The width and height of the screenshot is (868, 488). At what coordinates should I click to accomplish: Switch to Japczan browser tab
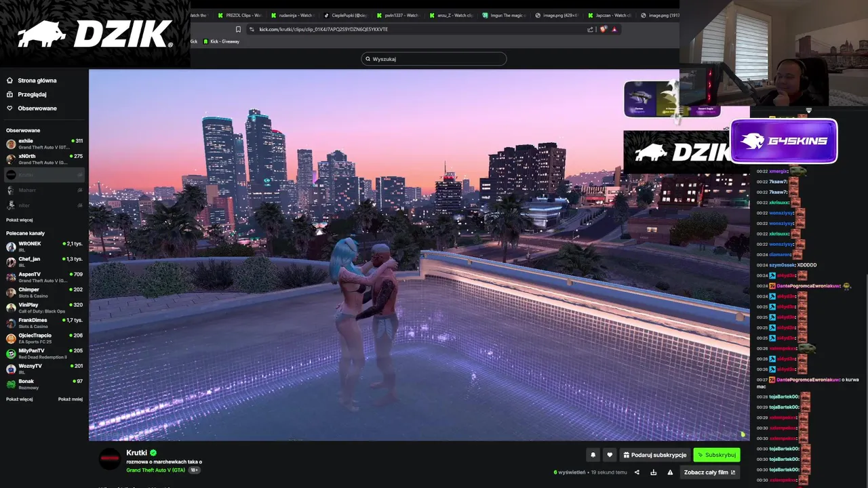click(x=609, y=15)
